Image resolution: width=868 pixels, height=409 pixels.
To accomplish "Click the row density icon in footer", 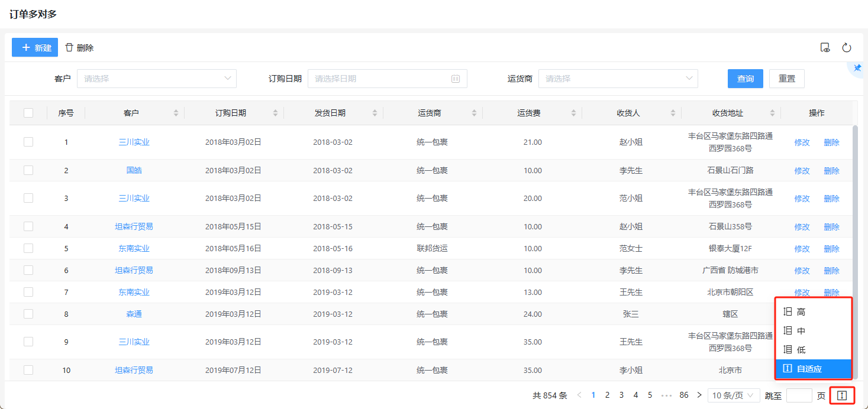I will (842, 395).
